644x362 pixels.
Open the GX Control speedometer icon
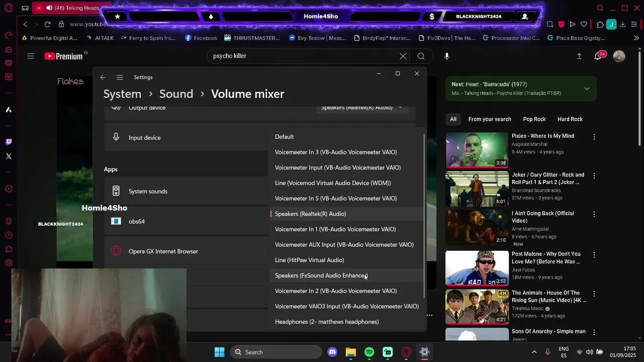(9, 36)
